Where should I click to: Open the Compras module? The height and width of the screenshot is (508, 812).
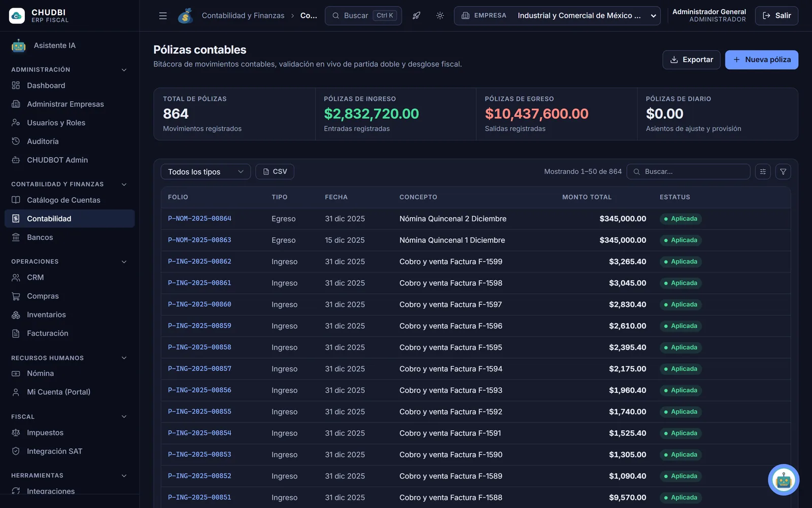click(70, 296)
